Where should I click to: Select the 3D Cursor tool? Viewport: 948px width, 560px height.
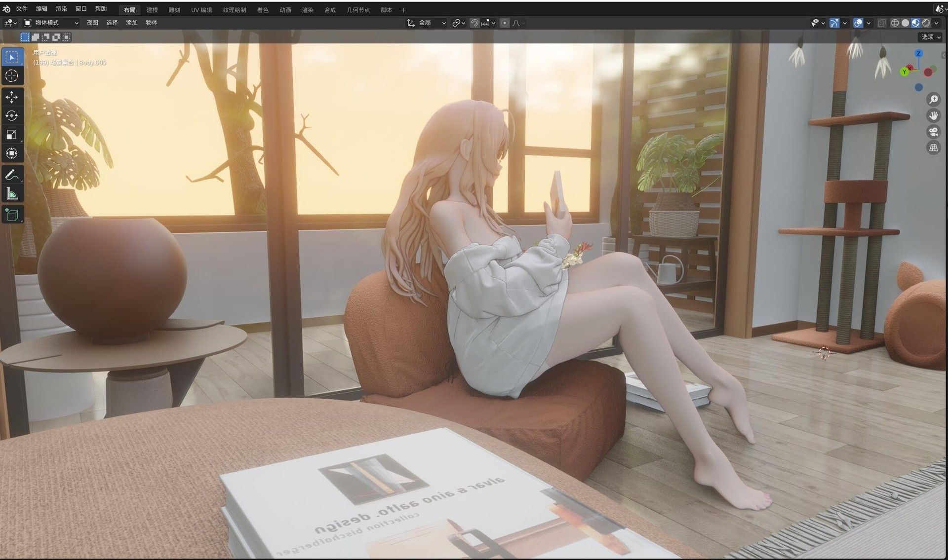tap(12, 75)
